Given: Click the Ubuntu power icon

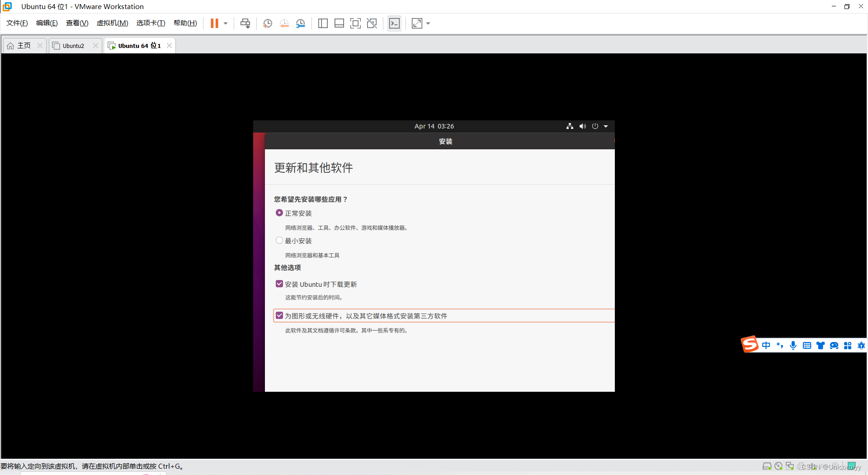Looking at the screenshot, I should click(595, 126).
